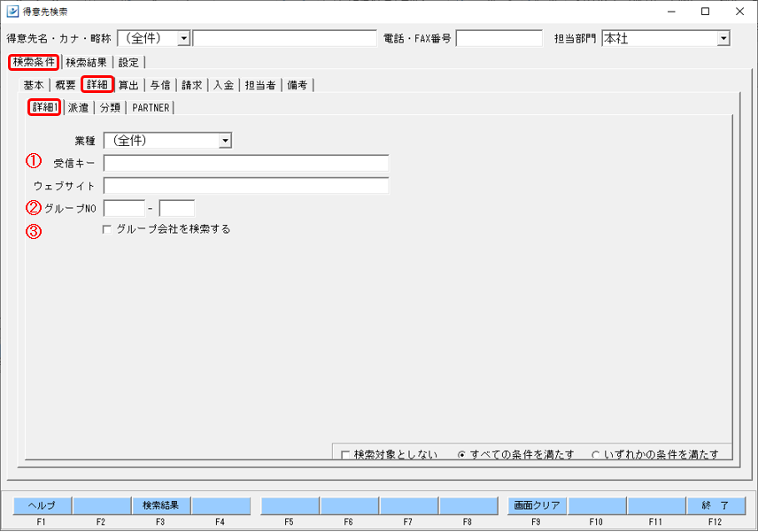Select the 基本 sub-tab
758x532 pixels.
point(34,85)
